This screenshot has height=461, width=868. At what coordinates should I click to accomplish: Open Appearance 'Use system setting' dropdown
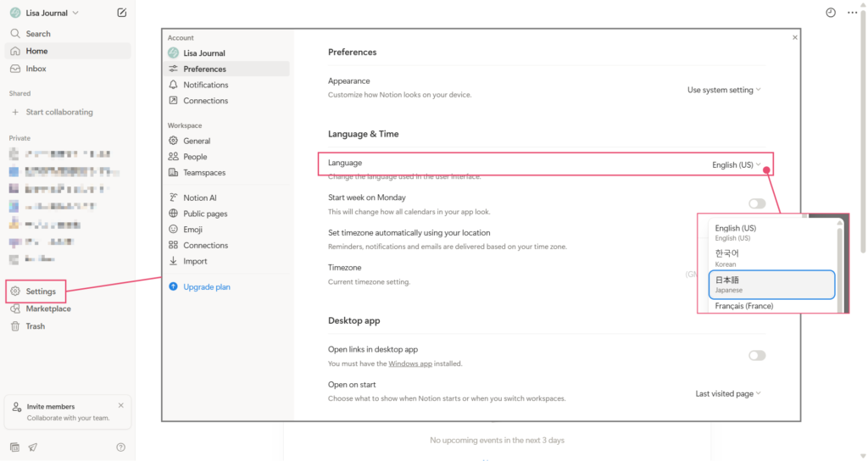click(x=724, y=90)
